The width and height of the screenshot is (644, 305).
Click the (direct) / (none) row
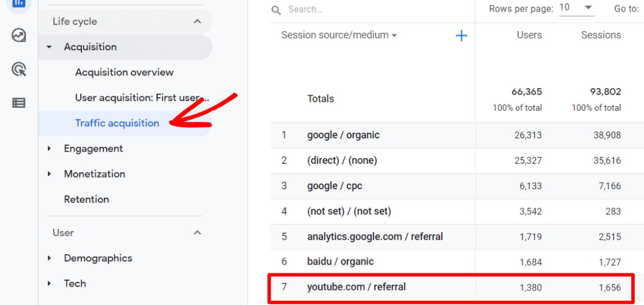coord(456,160)
